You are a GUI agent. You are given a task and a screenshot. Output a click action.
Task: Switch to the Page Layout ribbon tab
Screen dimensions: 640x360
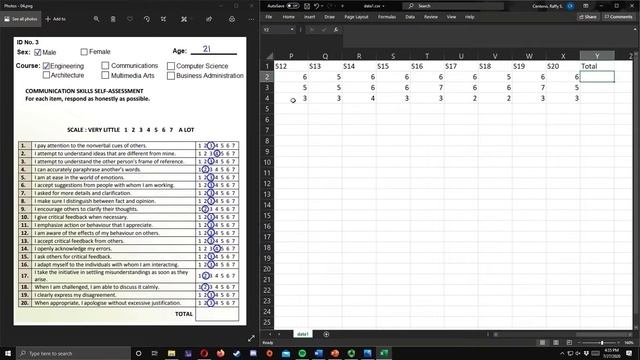(x=356, y=17)
